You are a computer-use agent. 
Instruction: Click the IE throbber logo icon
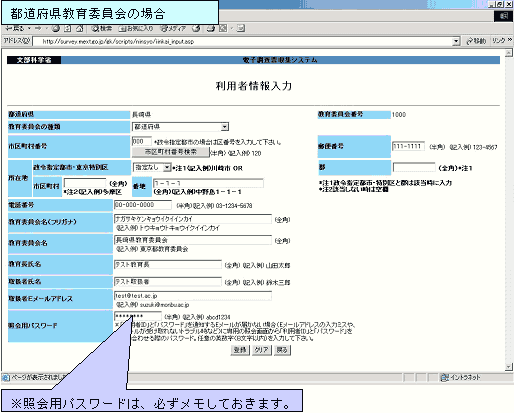coord(504,16)
